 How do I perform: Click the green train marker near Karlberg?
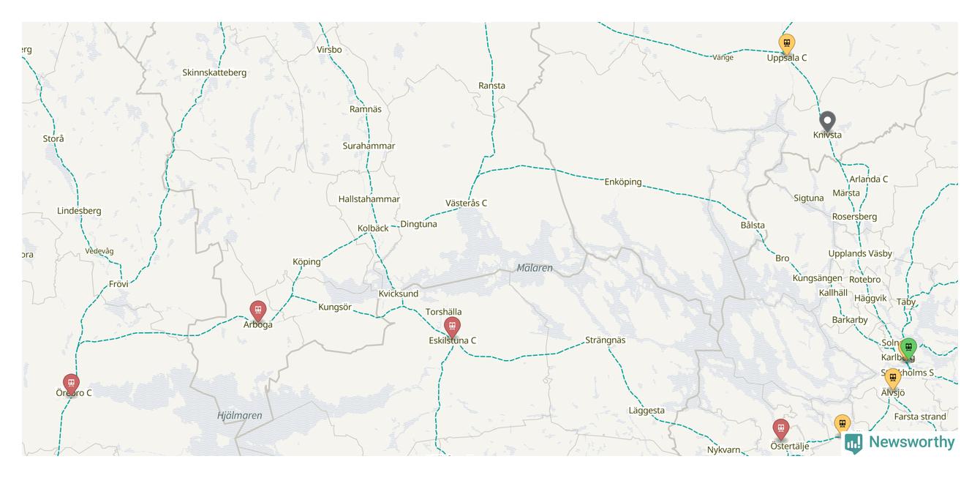click(908, 349)
